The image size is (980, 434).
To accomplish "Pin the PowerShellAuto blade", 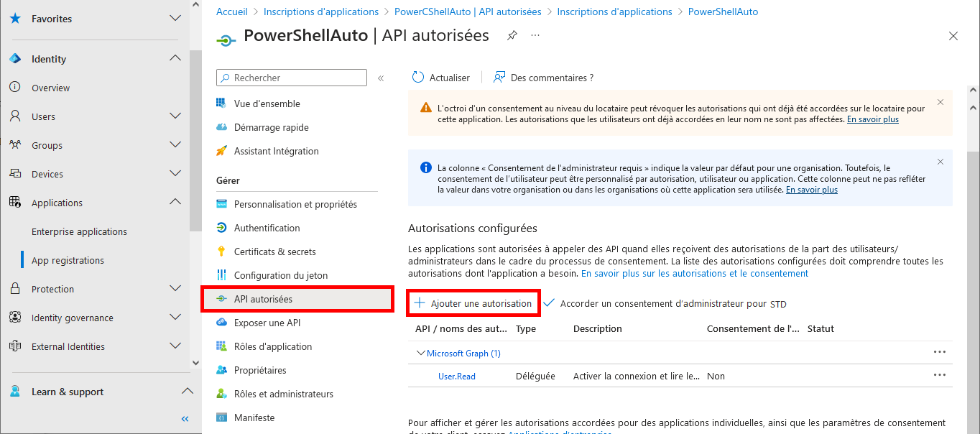I will (511, 34).
